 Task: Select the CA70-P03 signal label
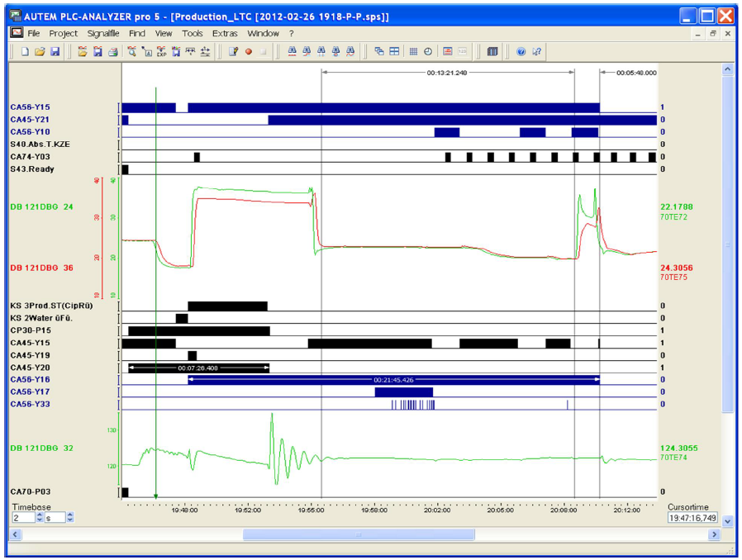31,492
